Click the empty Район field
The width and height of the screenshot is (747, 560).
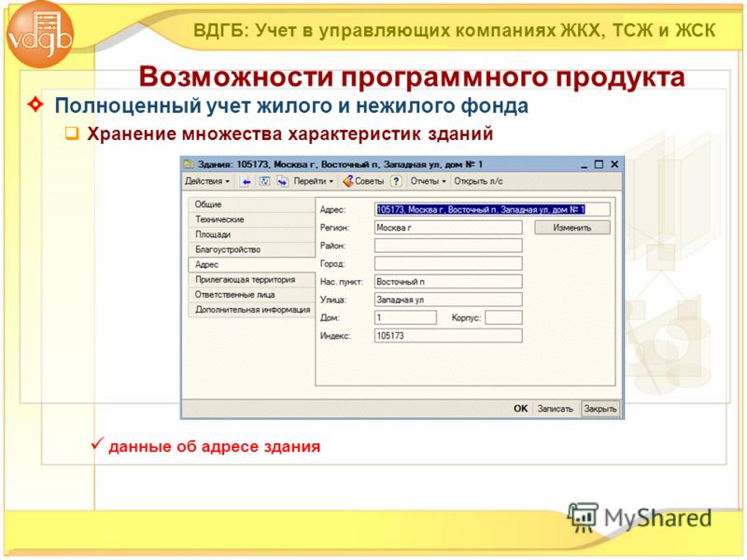448,245
